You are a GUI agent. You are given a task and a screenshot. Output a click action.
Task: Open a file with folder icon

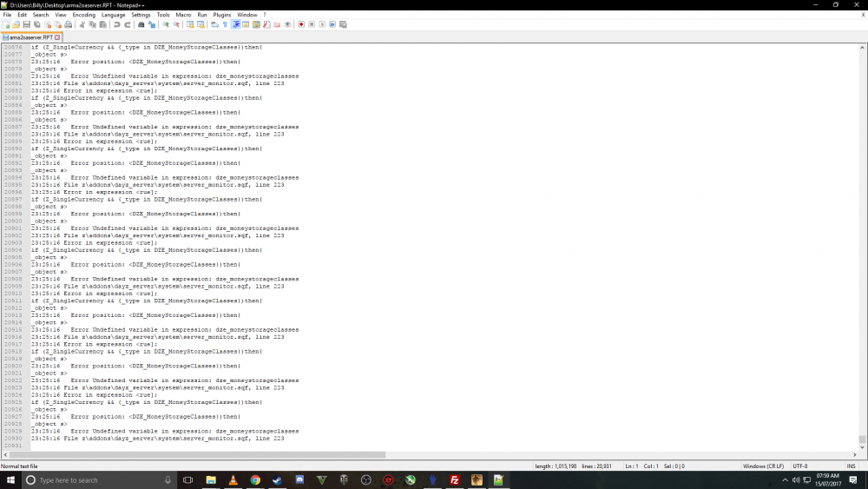click(x=16, y=24)
